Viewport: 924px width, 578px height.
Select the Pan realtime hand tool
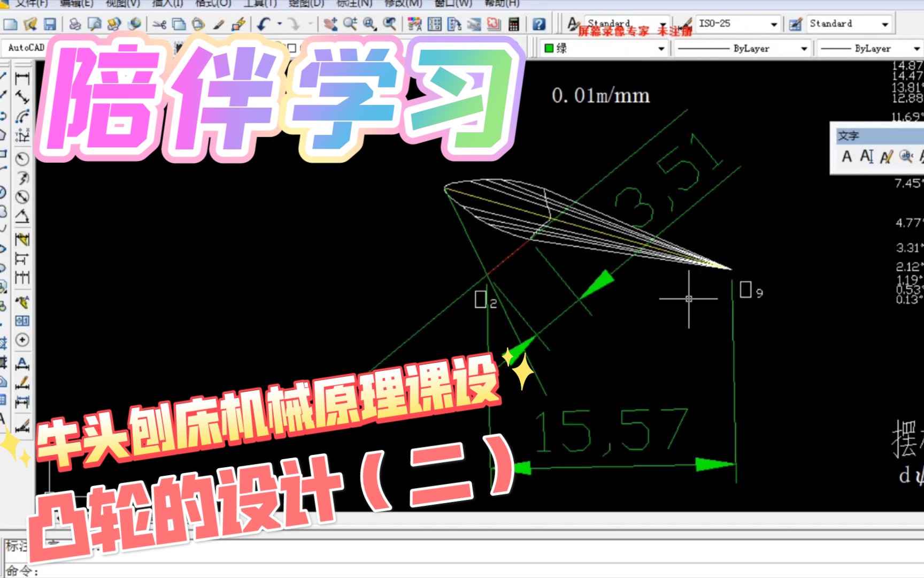[x=330, y=24]
